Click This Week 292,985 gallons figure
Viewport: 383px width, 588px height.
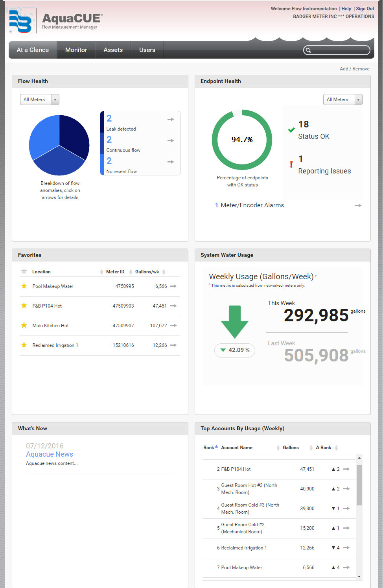[x=317, y=315]
